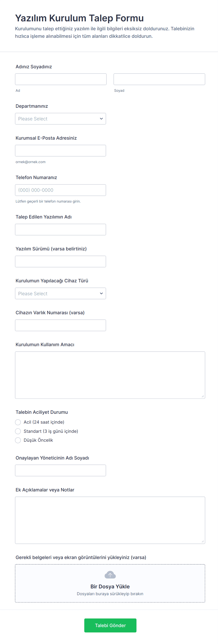Click the Yazılım Sürümü input box

[60, 261]
